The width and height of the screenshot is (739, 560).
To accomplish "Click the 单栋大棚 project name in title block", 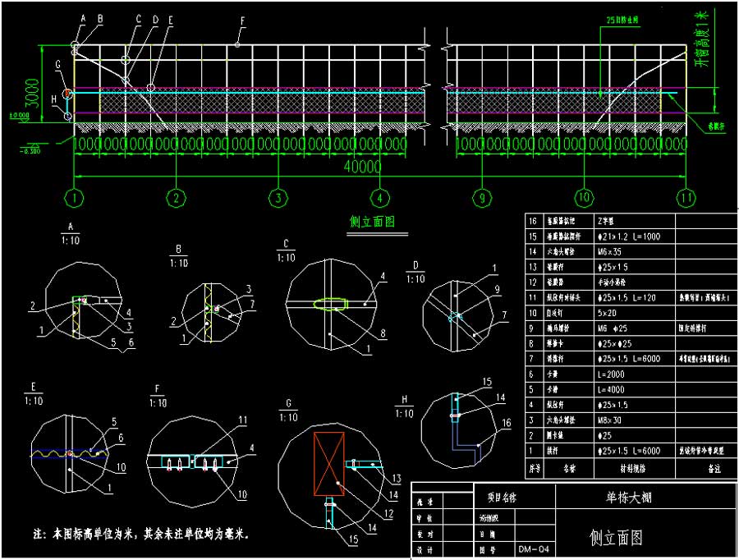I will 628,498.
